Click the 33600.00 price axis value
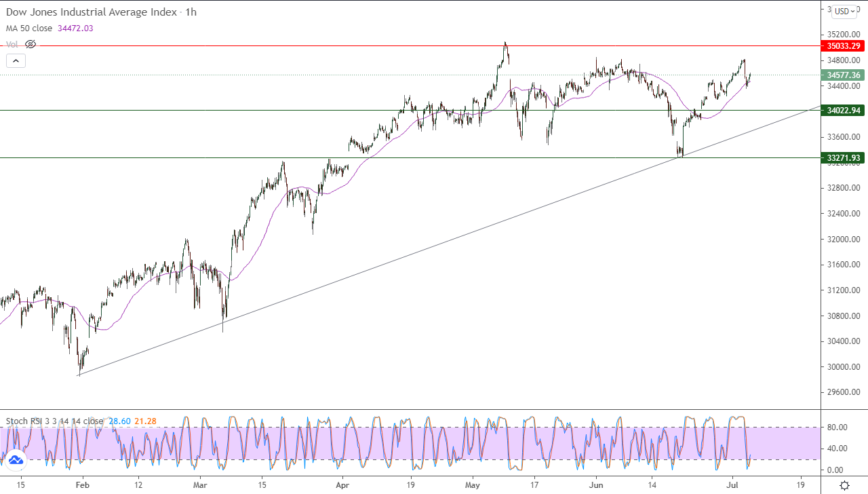The height and width of the screenshot is (494, 868). point(844,136)
